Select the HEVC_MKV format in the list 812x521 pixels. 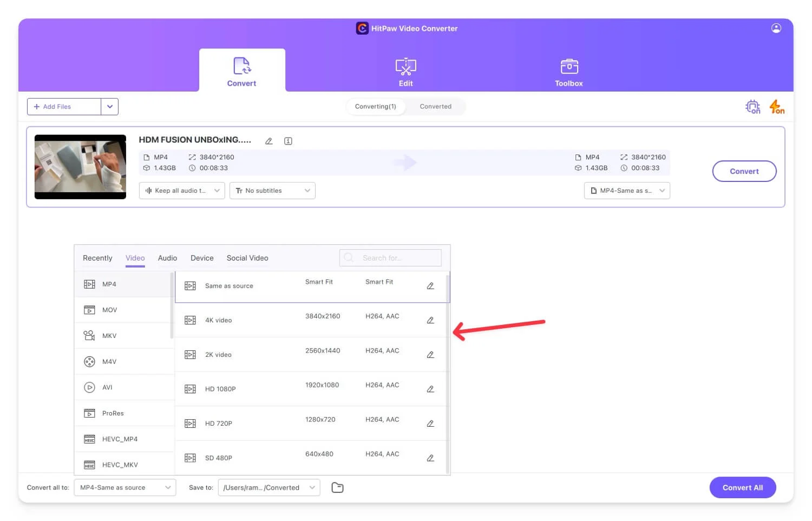(x=124, y=465)
